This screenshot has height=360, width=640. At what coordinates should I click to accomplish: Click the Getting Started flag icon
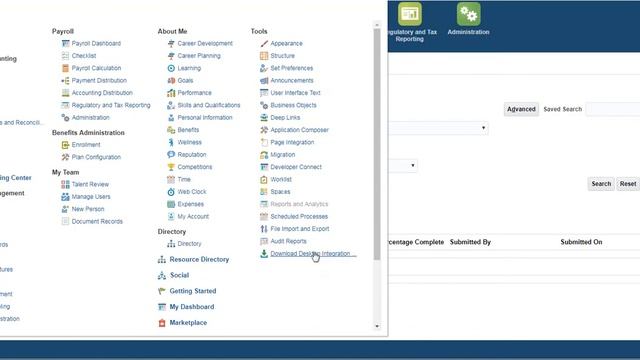point(162,291)
